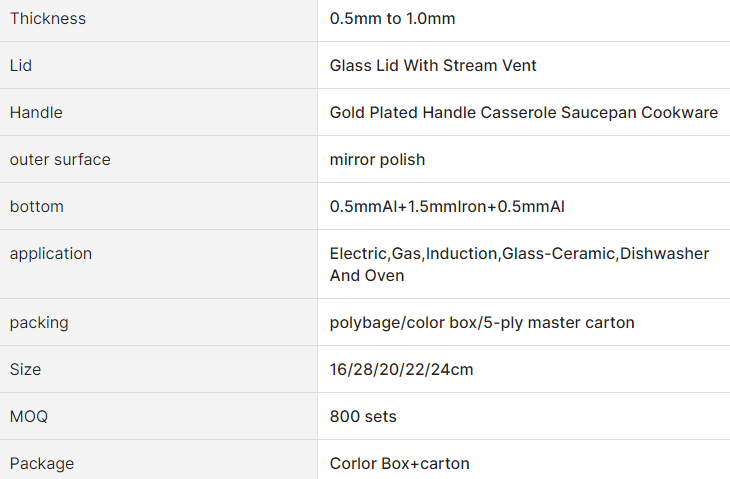Screen dimensions: 730x479
Task: Click the Corlor Box+carton value
Action: pos(399,464)
